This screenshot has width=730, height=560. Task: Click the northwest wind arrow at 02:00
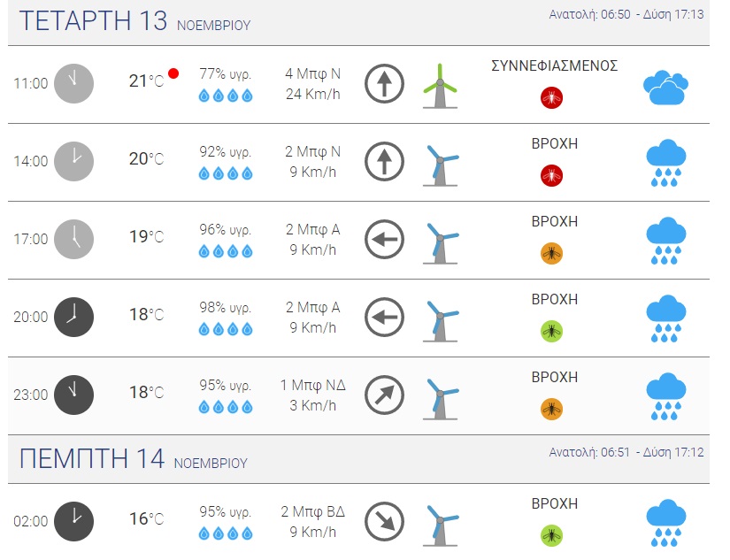pyautogui.click(x=384, y=521)
